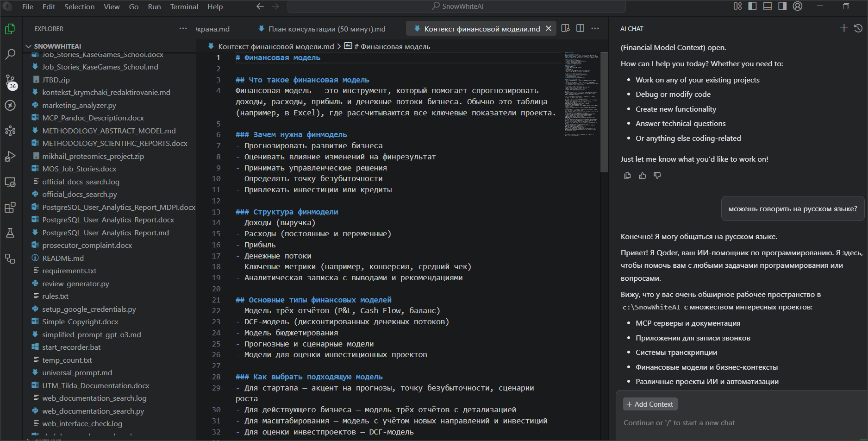This screenshot has height=441, width=868.
Task: Open Source Control view with 36 badge
Action: 10,81
